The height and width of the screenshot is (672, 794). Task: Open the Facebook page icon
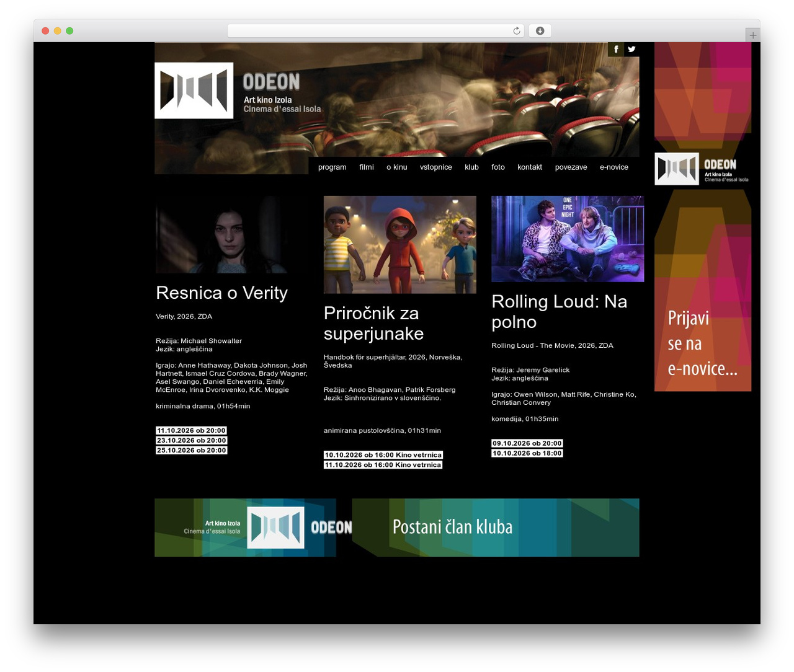pos(616,49)
